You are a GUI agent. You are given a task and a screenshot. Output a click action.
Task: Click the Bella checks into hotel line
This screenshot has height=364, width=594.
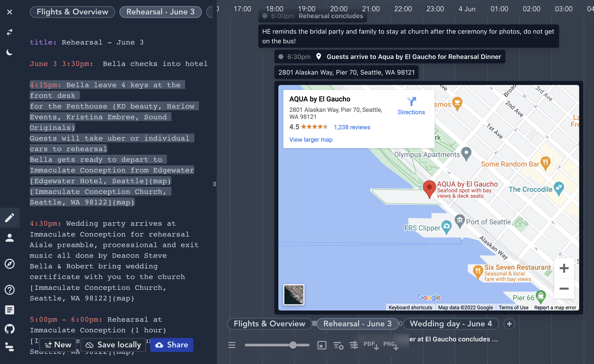point(119,64)
